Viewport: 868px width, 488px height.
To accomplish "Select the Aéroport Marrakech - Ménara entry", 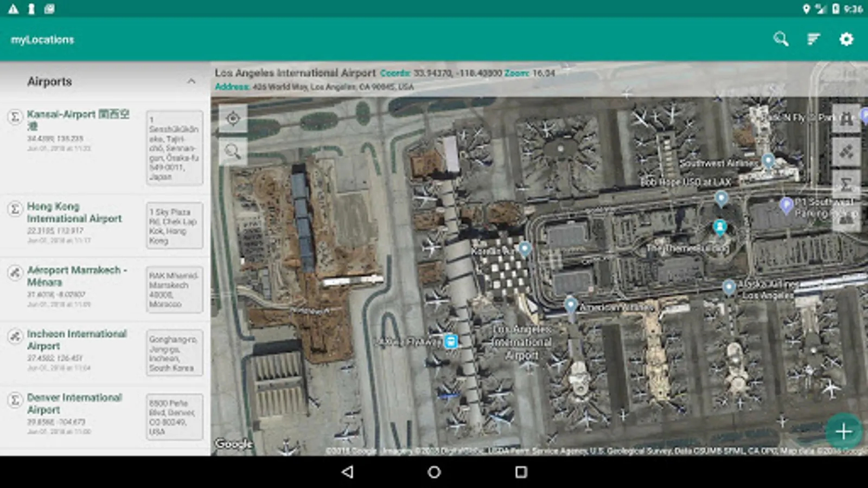I will (105, 290).
